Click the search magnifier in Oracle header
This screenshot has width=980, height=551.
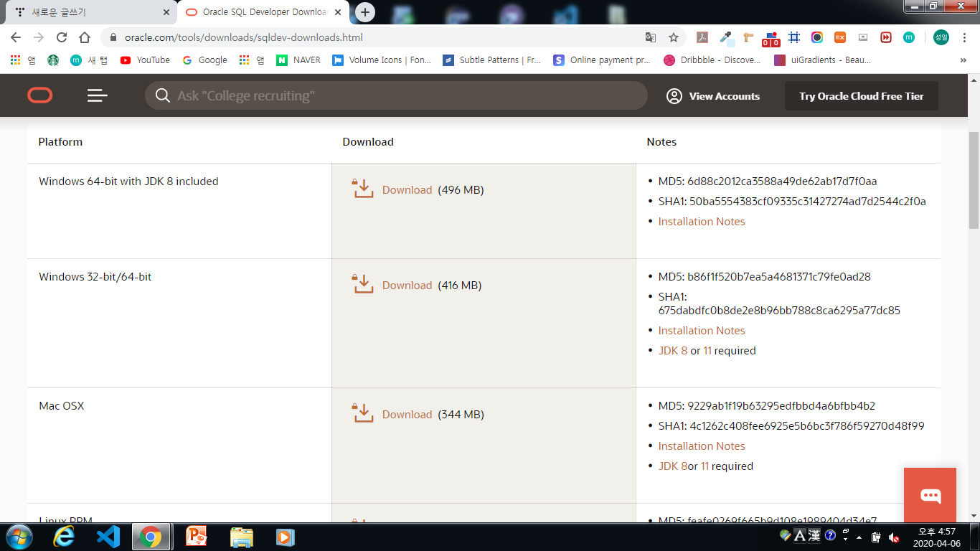[163, 95]
